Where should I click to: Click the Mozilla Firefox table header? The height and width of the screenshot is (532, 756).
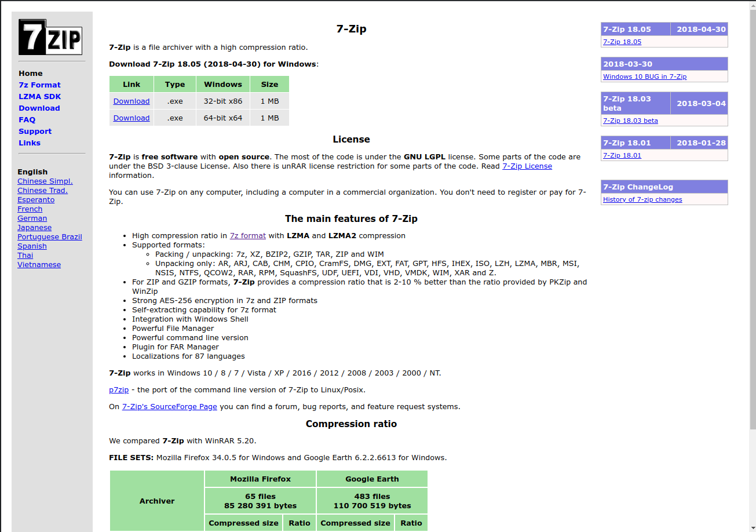coord(261,479)
